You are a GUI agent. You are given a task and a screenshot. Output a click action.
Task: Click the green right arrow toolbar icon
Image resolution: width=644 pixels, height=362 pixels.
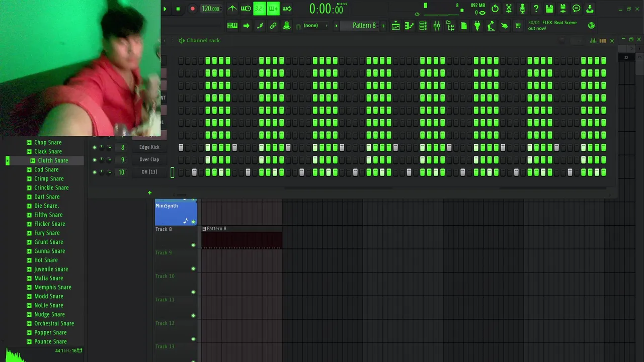click(246, 26)
